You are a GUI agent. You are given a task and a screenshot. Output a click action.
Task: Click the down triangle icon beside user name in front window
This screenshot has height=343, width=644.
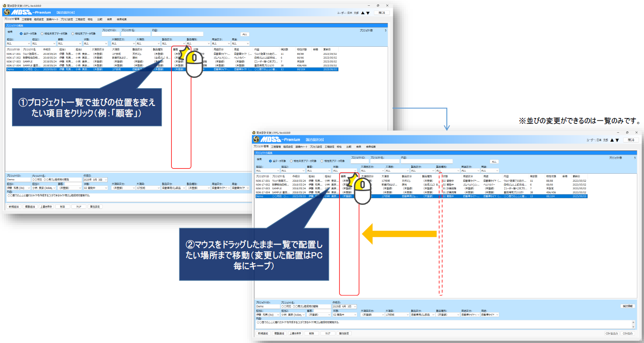click(617, 140)
